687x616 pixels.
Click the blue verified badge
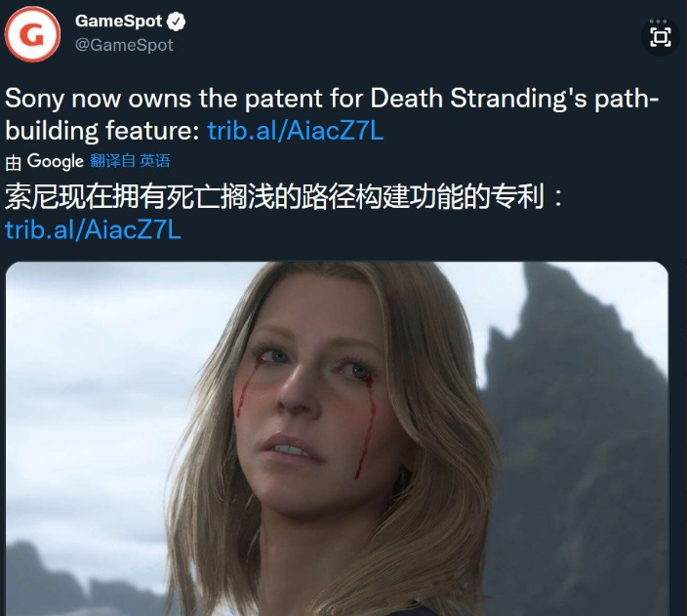click(x=176, y=21)
